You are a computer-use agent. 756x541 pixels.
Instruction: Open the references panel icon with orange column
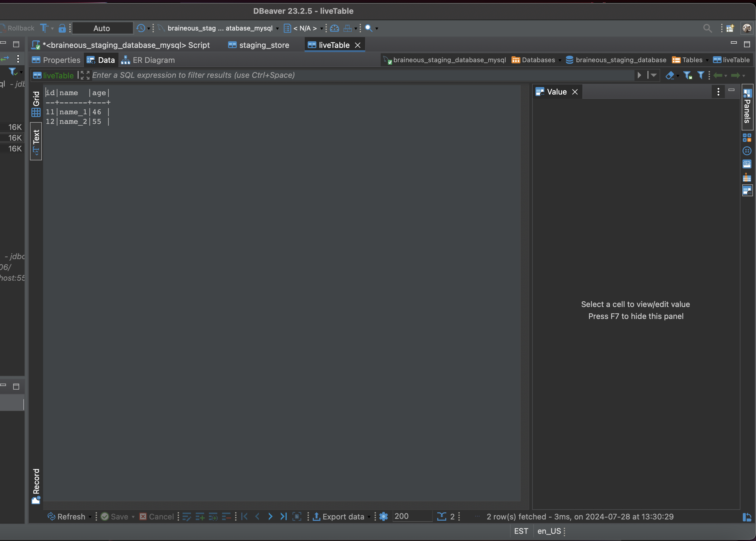(x=747, y=177)
